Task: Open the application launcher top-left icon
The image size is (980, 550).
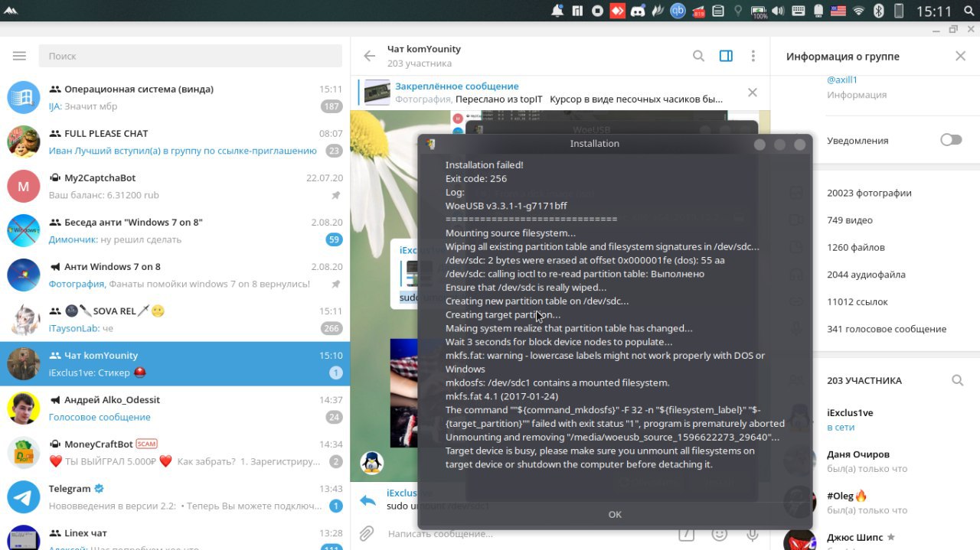Action: [x=10, y=11]
